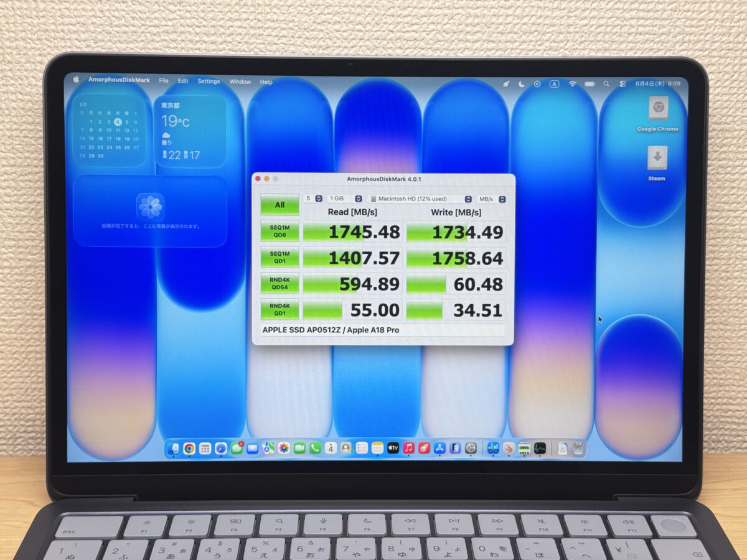The width and height of the screenshot is (747, 560).
Task: Open Photos app in the Dock
Action: pyautogui.click(x=284, y=448)
